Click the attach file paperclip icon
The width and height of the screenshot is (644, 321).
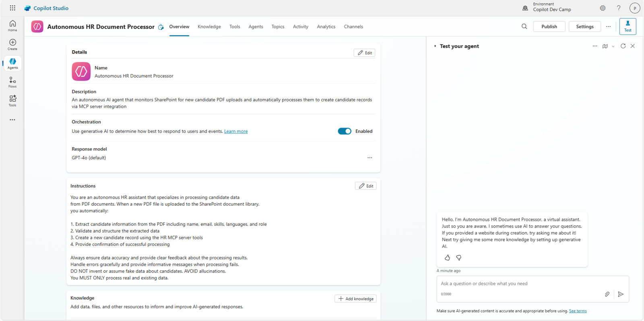point(607,294)
